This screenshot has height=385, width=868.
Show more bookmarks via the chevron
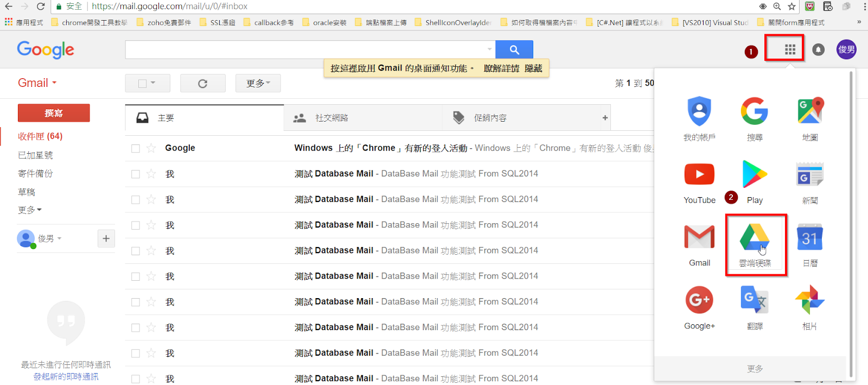[x=859, y=22]
